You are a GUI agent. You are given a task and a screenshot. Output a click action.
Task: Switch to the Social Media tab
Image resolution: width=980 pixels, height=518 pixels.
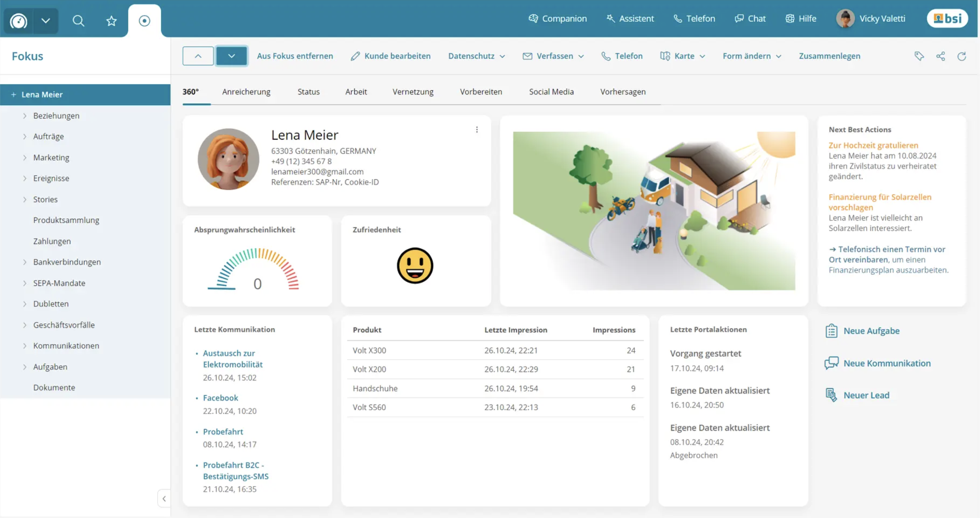click(x=551, y=91)
